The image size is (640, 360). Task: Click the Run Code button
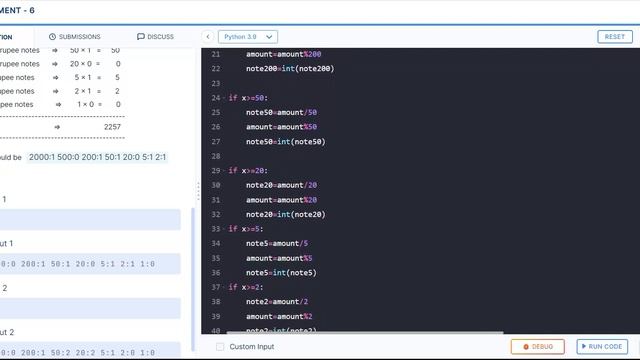tap(602, 347)
